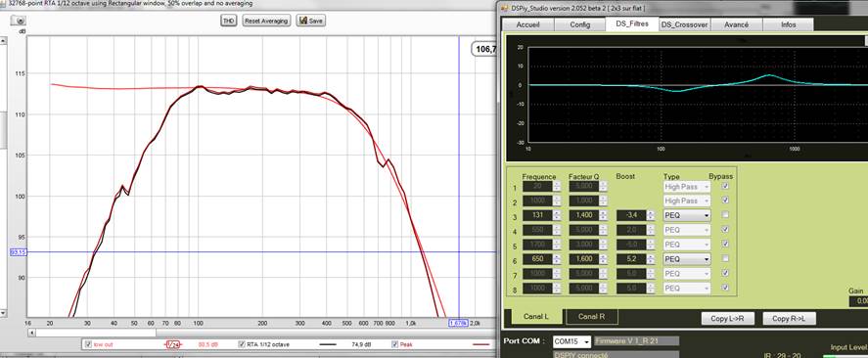Toggle the 'low out' trace checkbox

click(88, 344)
